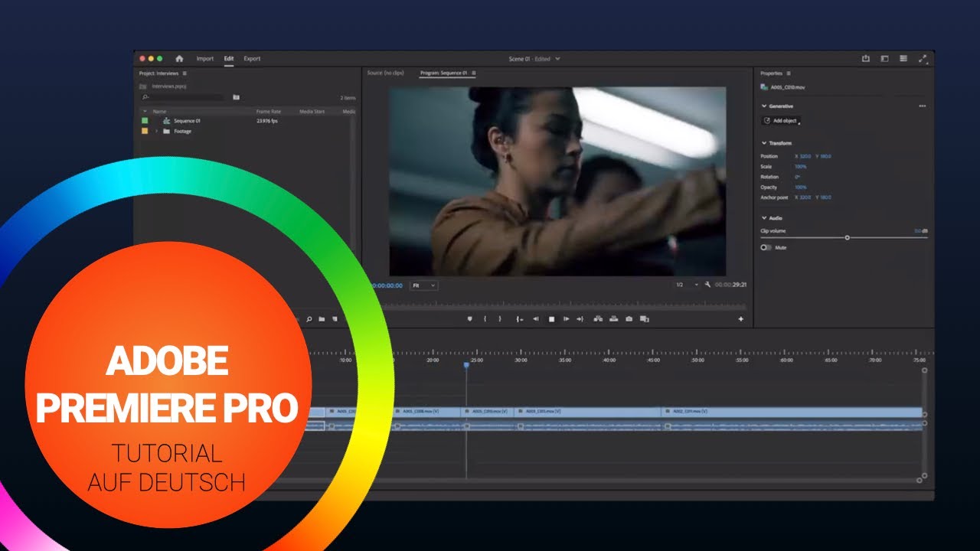Click the green label swatch of Sequence 01

click(x=145, y=121)
